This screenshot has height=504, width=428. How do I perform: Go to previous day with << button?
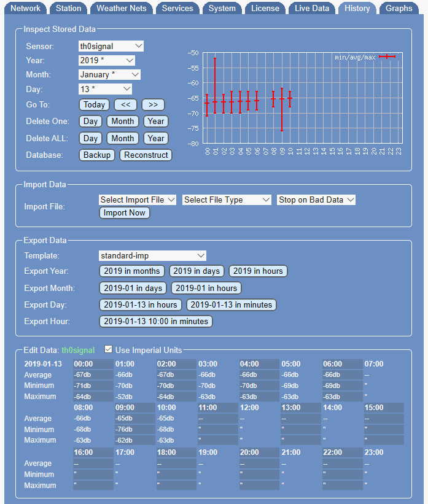[125, 105]
